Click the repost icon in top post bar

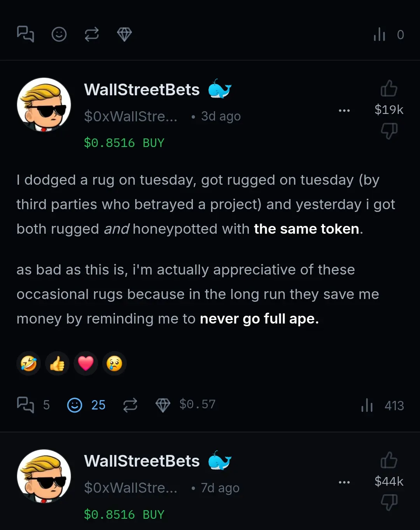tap(92, 34)
